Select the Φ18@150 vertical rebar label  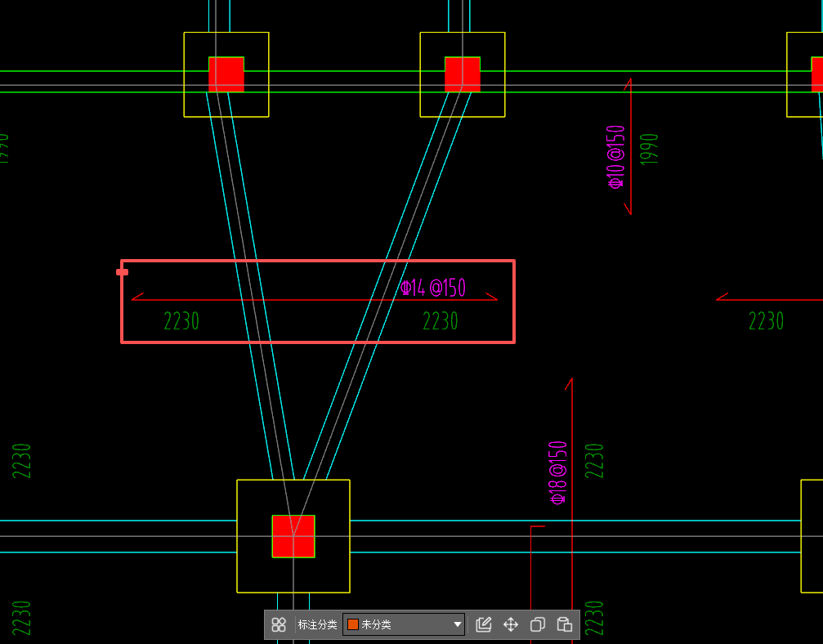tap(558, 473)
